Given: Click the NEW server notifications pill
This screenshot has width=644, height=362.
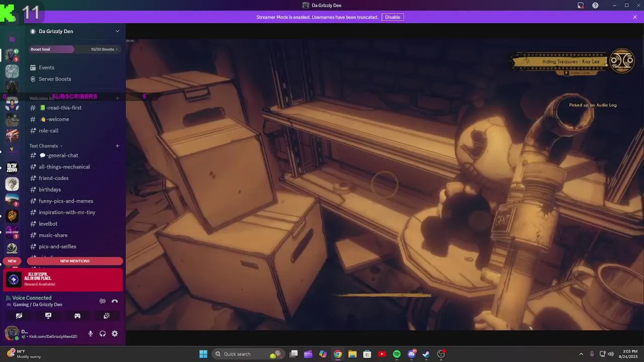Looking at the screenshot, I should (x=12, y=261).
